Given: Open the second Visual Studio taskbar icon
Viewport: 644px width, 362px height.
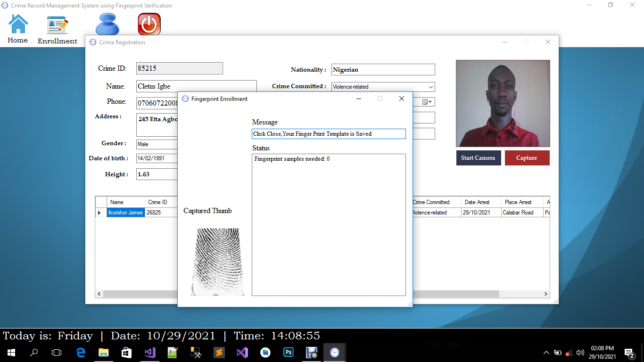Looking at the screenshot, I should click(242, 353).
